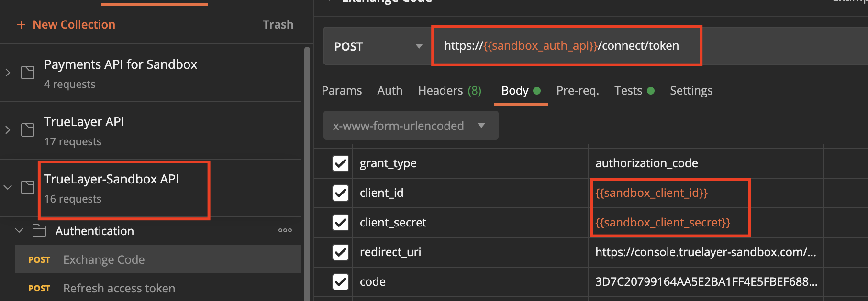Click the TrueLayer API collection icon
This screenshot has height=301, width=868.
tap(28, 130)
